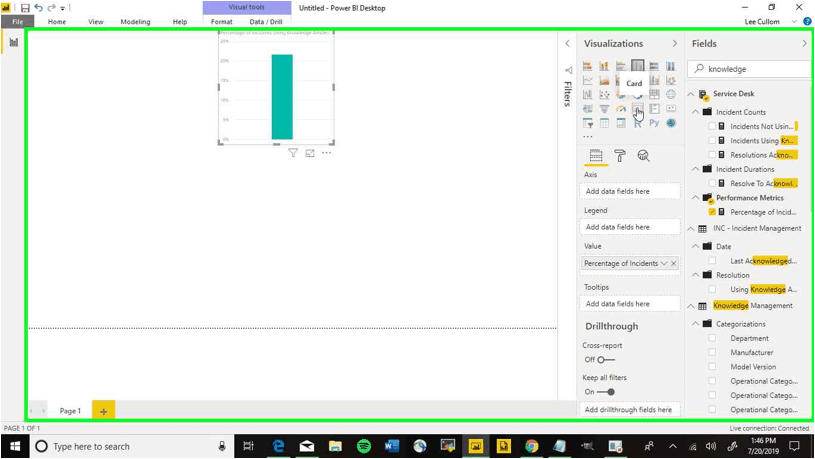Select the Stacked column chart visualization
The height and width of the screenshot is (459, 815).
point(604,66)
